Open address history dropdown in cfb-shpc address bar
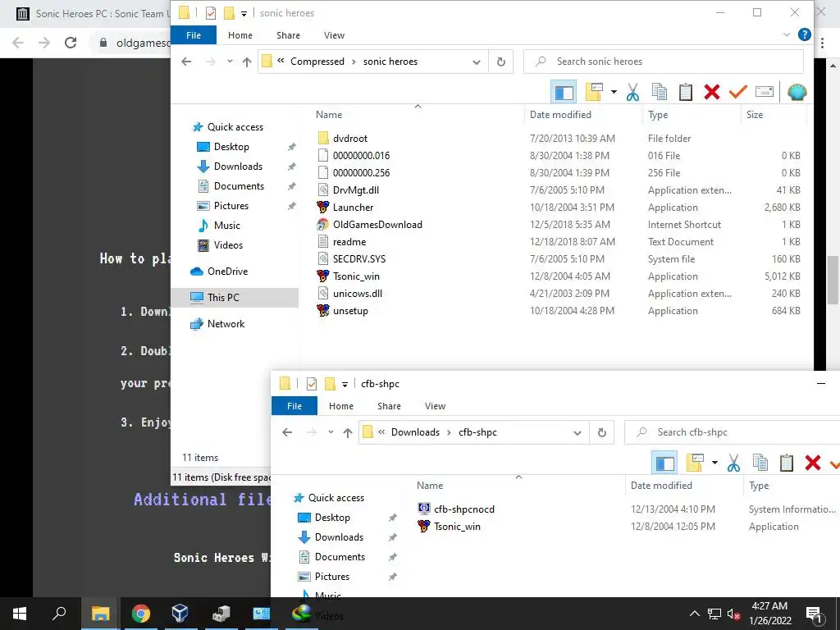This screenshot has width=840, height=630. [x=577, y=432]
